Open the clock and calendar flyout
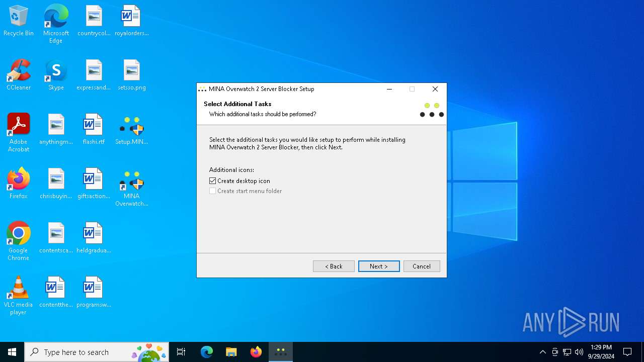The width and height of the screenshot is (644, 362). (x=601, y=352)
